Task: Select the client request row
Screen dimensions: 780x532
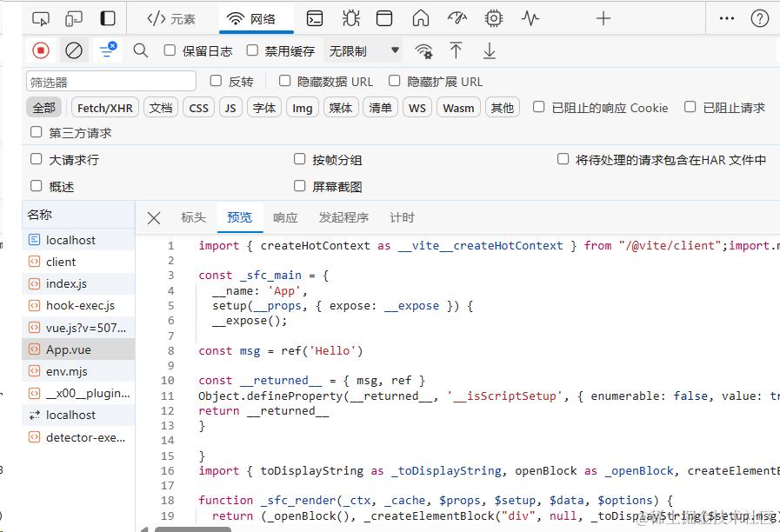Action: (x=78, y=262)
